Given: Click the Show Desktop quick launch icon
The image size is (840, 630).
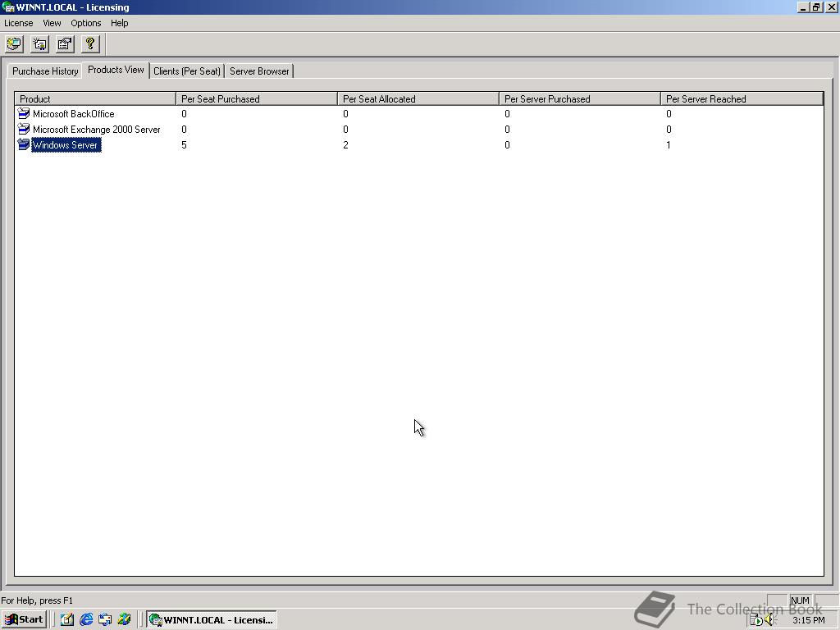Looking at the screenshot, I should (x=67, y=620).
